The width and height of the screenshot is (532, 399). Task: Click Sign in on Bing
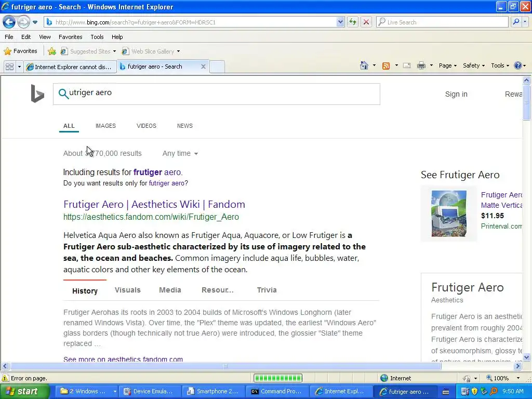coord(456,94)
